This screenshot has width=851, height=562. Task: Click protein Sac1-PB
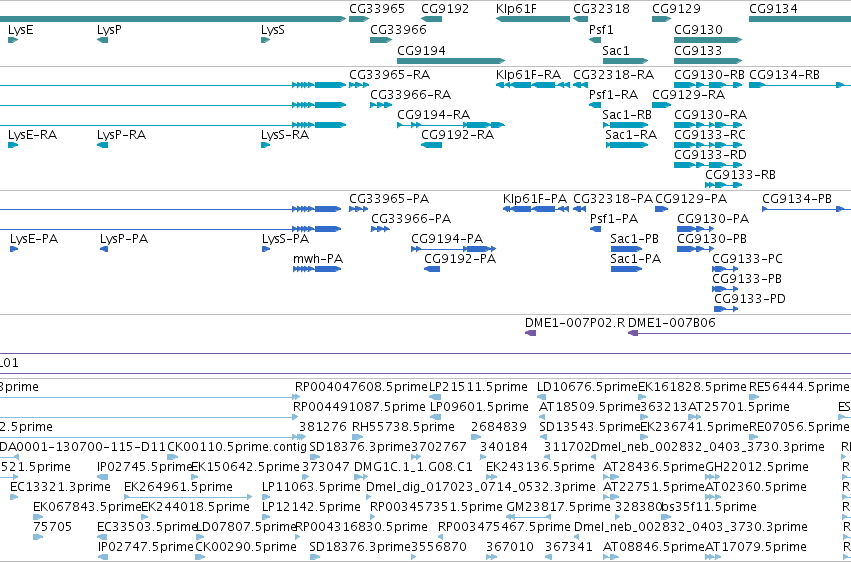click(634, 239)
